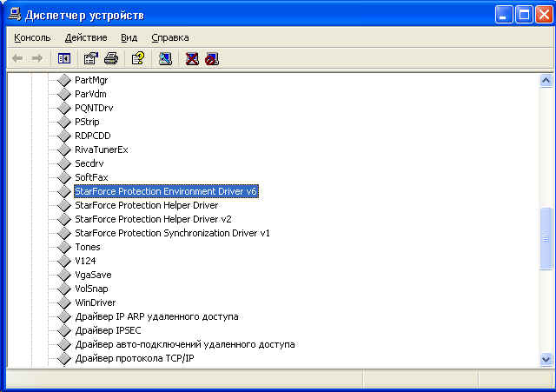The height and width of the screenshot is (392, 556).
Task: Click the Device Manager title bar icon
Action: click(15, 15)
